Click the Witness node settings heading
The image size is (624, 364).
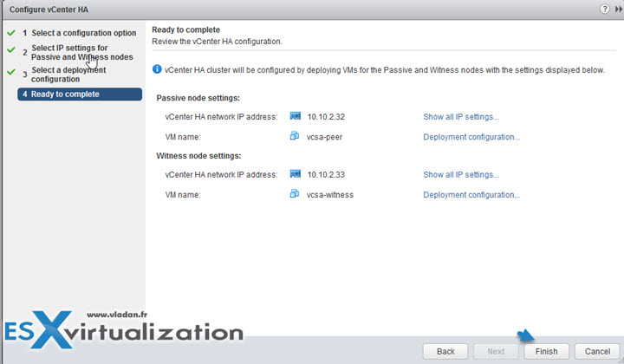pos(198,156)
